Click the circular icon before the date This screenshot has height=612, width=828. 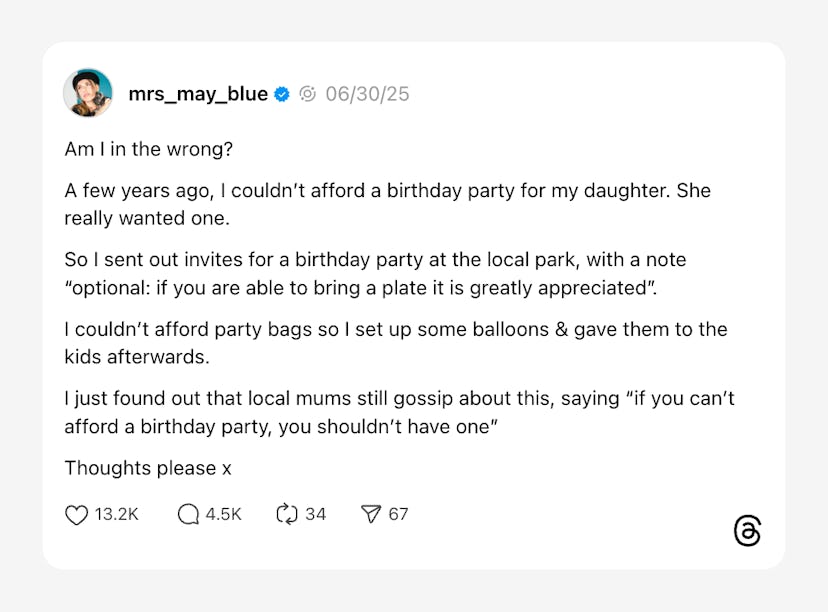click(308, 94)
